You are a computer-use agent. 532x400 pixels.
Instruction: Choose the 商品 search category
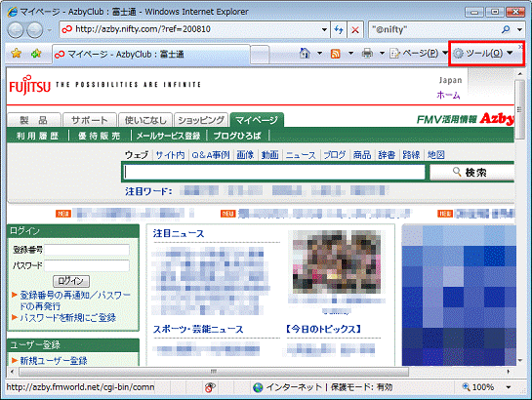tap(362, 155)
